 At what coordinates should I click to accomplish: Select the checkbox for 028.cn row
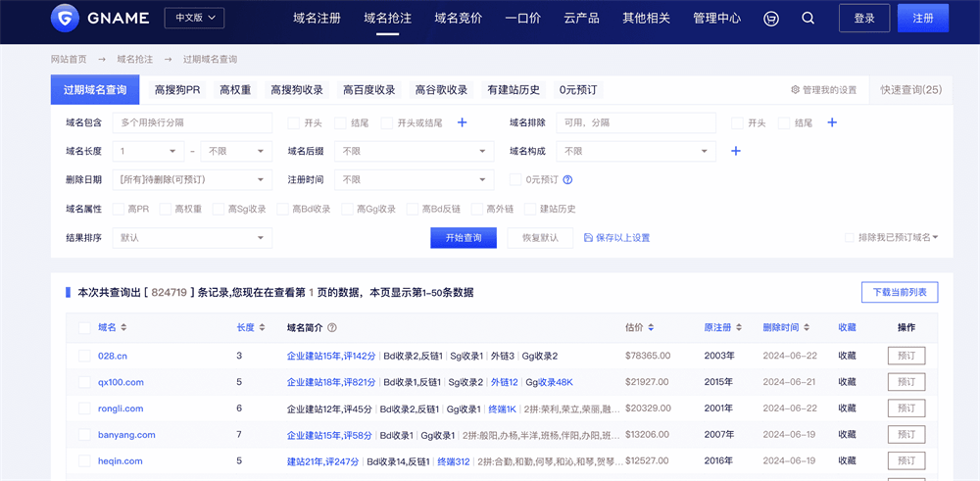(x=83, y=356)
